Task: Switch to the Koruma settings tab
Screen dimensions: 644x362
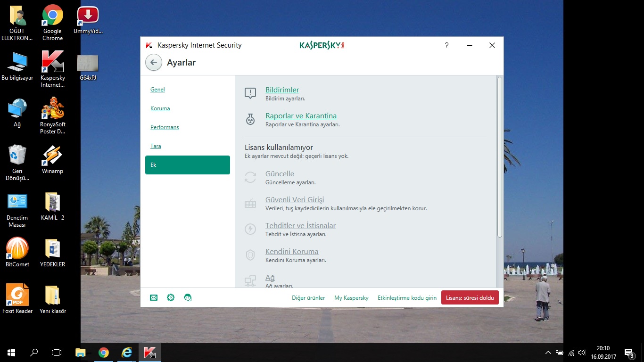Action: pos(160,108)
